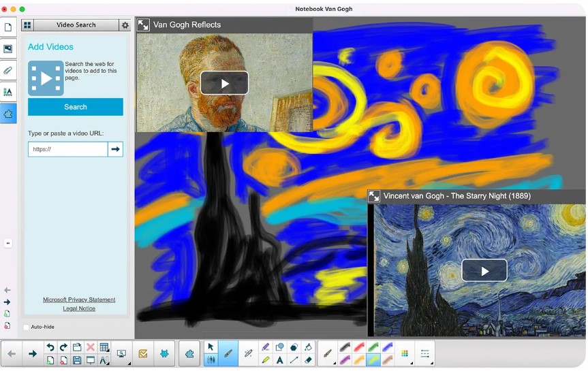Image resolution: width=588 pixels, height=371 pixels.
Task: Expand the Van Gogh Reflects video fullscreen
Action: pos(143,25)
